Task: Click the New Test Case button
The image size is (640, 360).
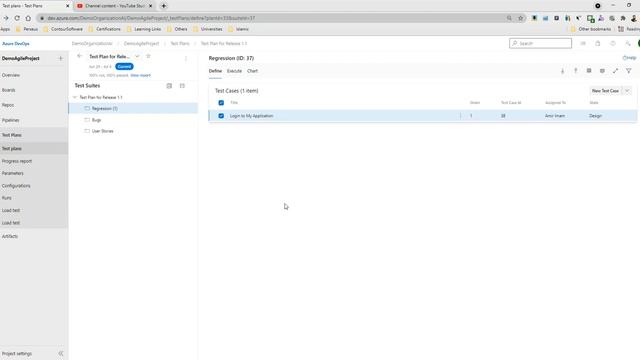Action: point(605,91)
